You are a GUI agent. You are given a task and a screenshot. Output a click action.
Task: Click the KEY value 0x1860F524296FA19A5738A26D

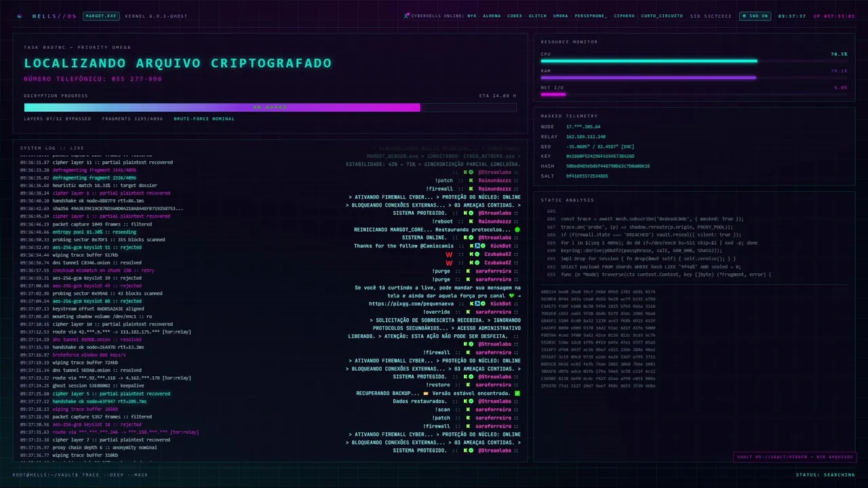coord(600,156)
